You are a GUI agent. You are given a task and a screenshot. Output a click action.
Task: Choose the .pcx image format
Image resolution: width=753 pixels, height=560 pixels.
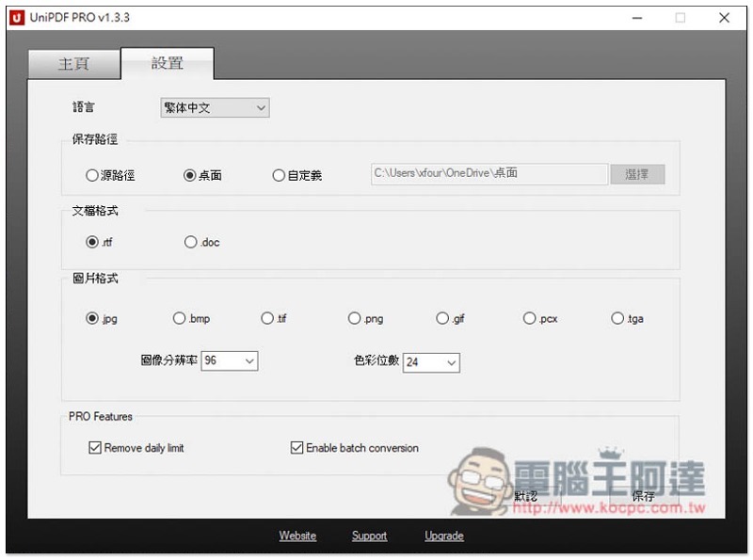tap(540, 318)
